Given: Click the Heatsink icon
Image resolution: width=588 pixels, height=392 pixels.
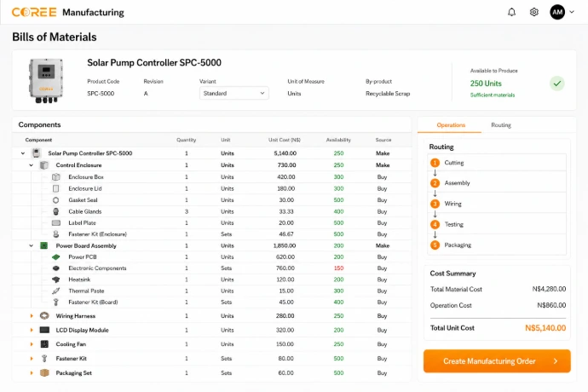Looking at the screenshot, I should coord(56,280).
